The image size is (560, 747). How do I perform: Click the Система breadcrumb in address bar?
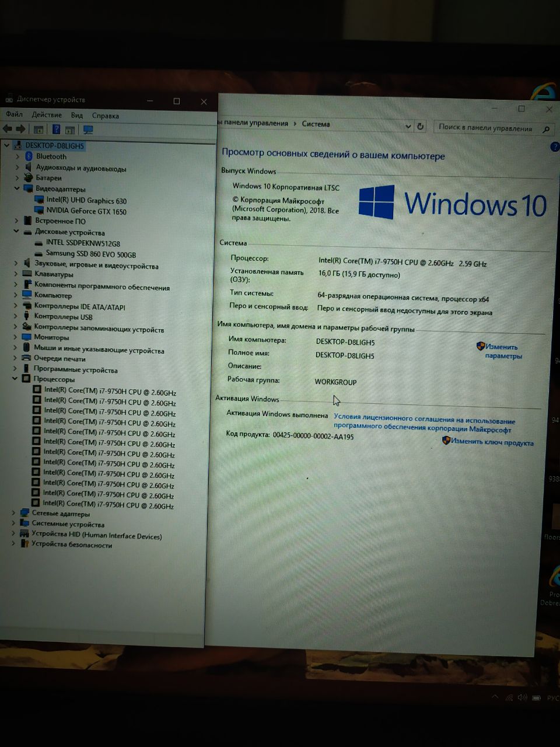(x=316, y=124)
